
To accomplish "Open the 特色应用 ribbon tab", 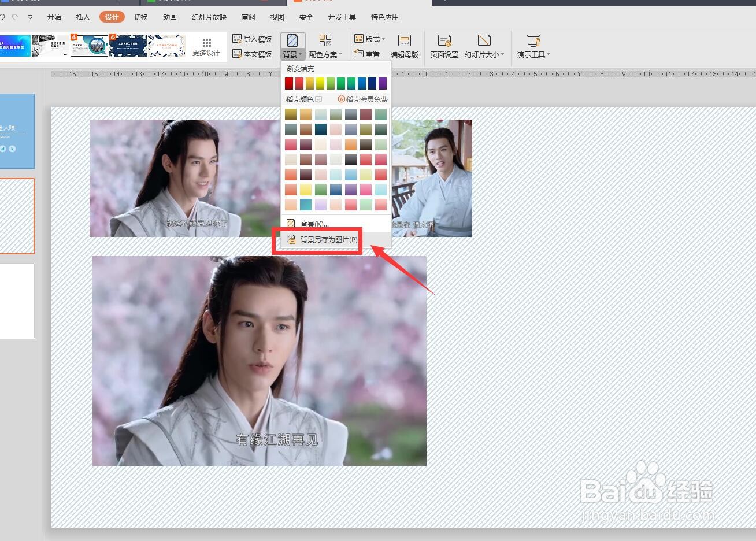I will 385,17.
